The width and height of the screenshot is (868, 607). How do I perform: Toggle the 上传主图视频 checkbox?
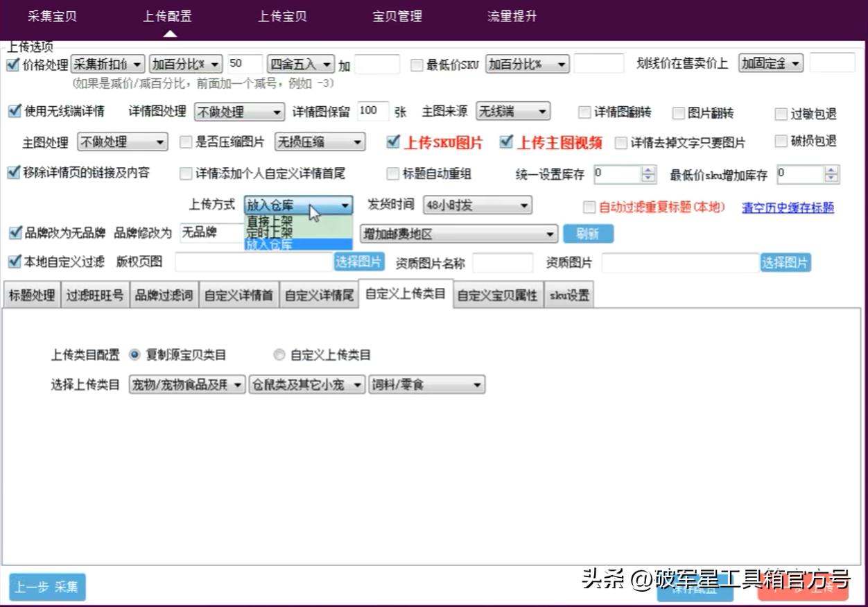(507, 142)
